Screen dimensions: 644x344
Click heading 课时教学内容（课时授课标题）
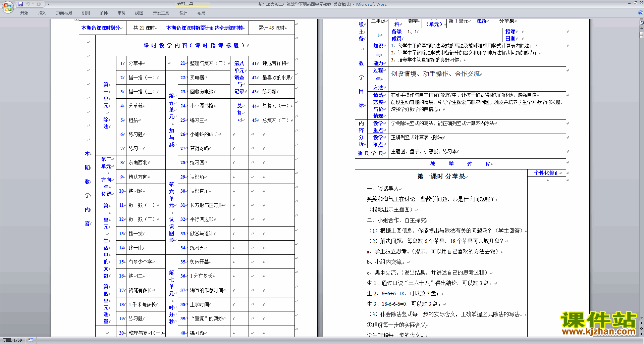195,45
